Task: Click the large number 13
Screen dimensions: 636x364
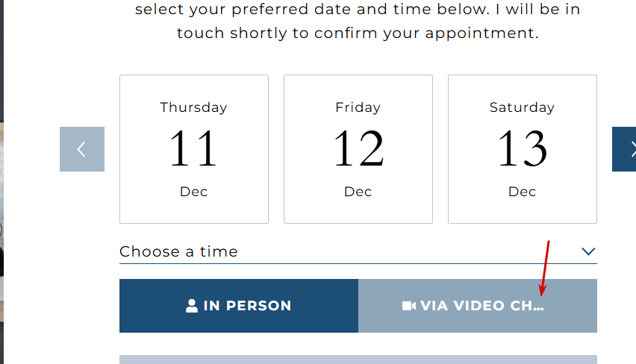Action: (x=523, y=148)
